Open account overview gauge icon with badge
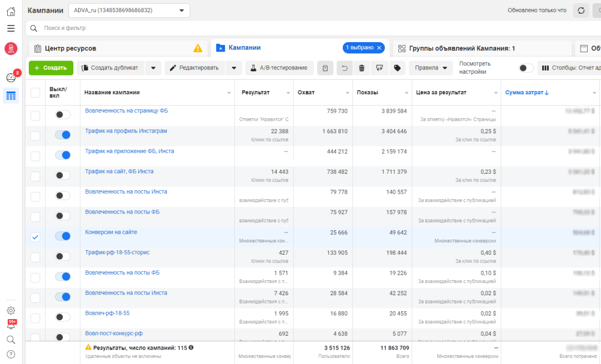The image size is (601, 364). [11, 77]
